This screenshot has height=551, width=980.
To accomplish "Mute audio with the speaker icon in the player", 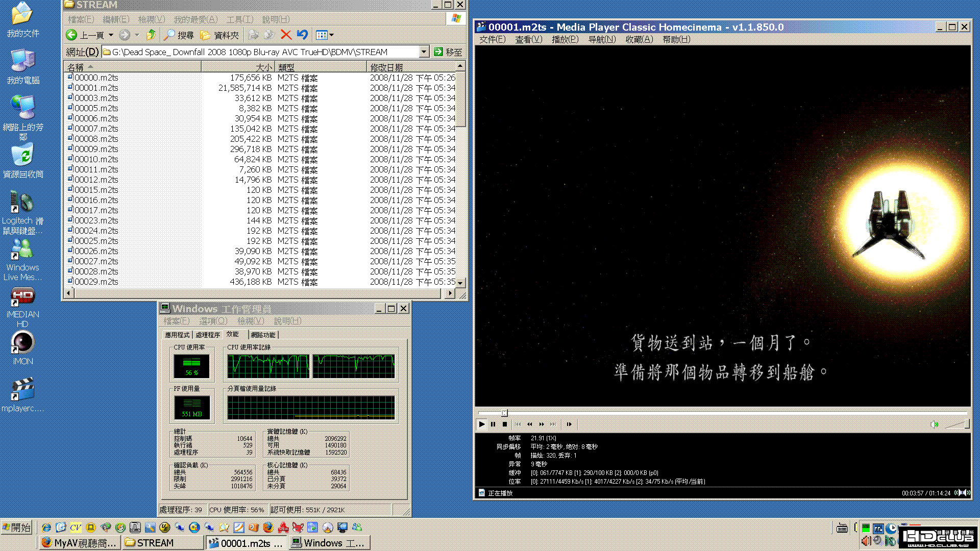I will pos(934,424).
